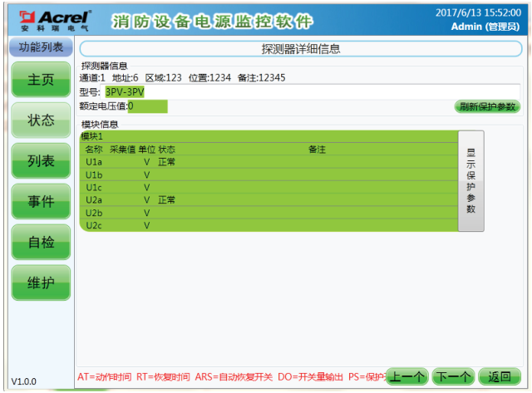Select the U1c row in module table
This screenshot has width=532, height=393.
266,187
